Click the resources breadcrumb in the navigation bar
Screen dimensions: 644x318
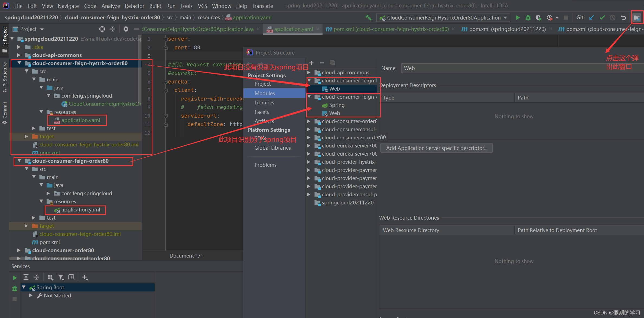pos(209,18)
